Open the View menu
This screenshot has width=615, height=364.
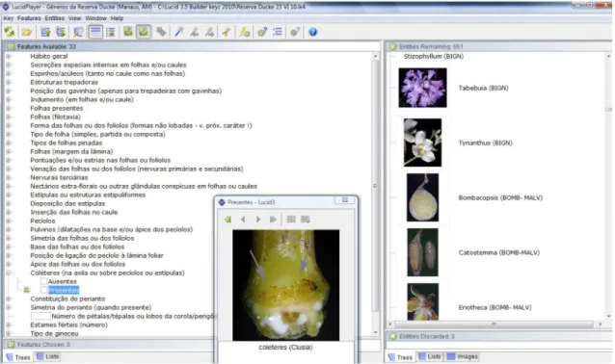tap(74, 18)
